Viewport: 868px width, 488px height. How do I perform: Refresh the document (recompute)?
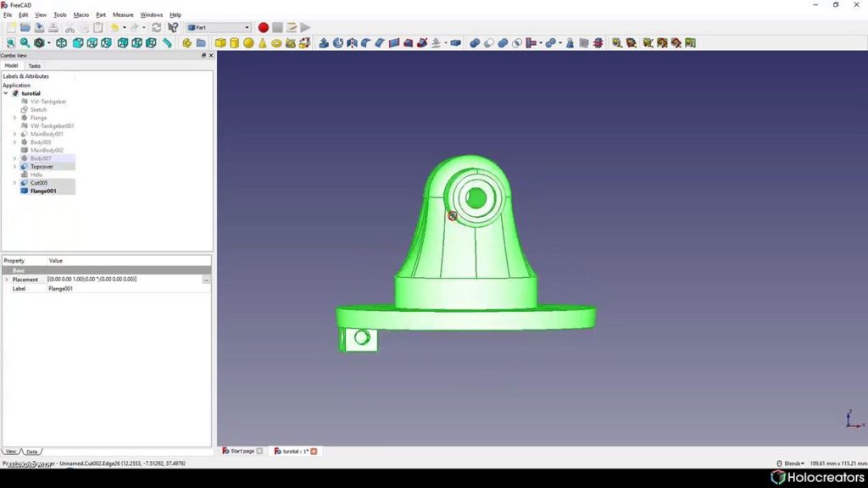[157, 28]
